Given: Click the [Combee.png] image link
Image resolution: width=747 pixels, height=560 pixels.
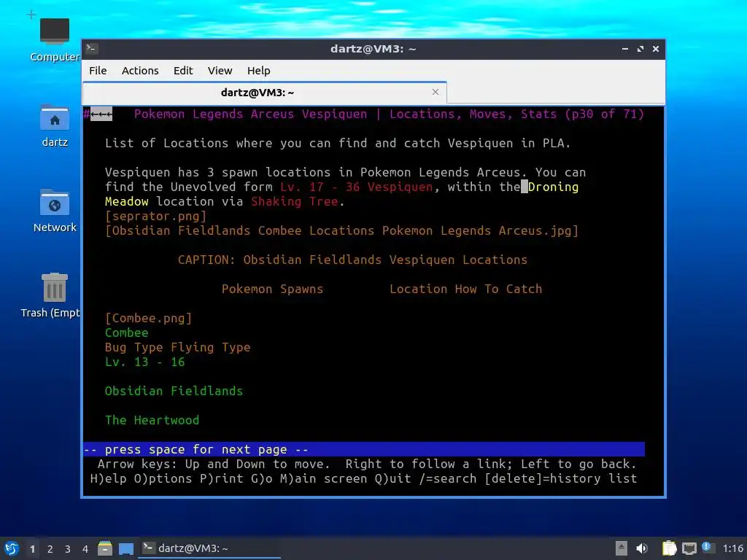Looking at the screenshot, I should 148,318.
